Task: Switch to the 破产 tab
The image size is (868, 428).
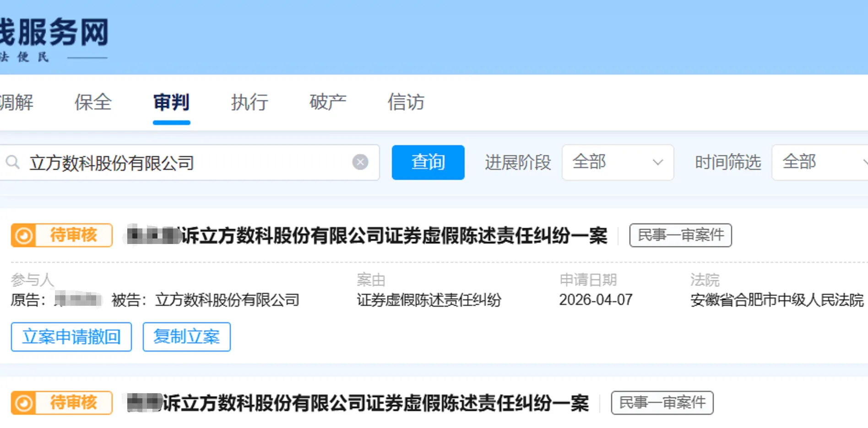Action: [327, 103]
